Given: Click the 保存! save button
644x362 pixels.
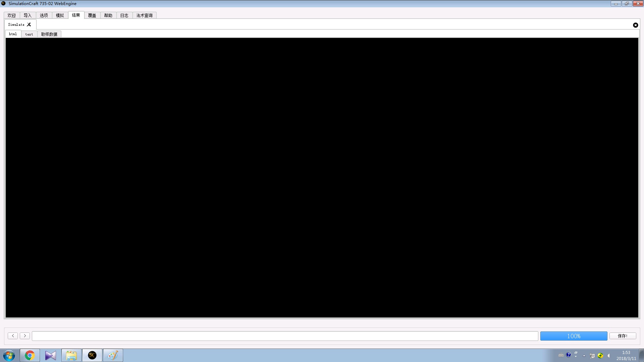Looking at the screenshot, I should (623, 336).
